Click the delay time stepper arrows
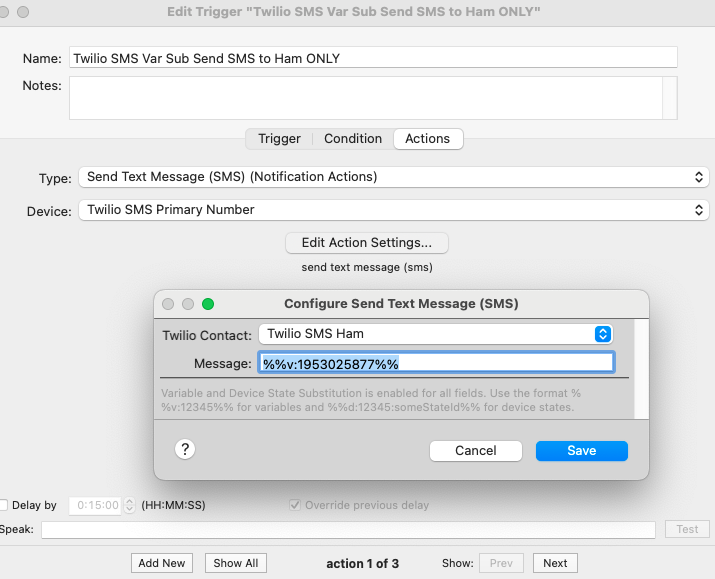This screenshot has width=715, height=579. tap(130, 505)
